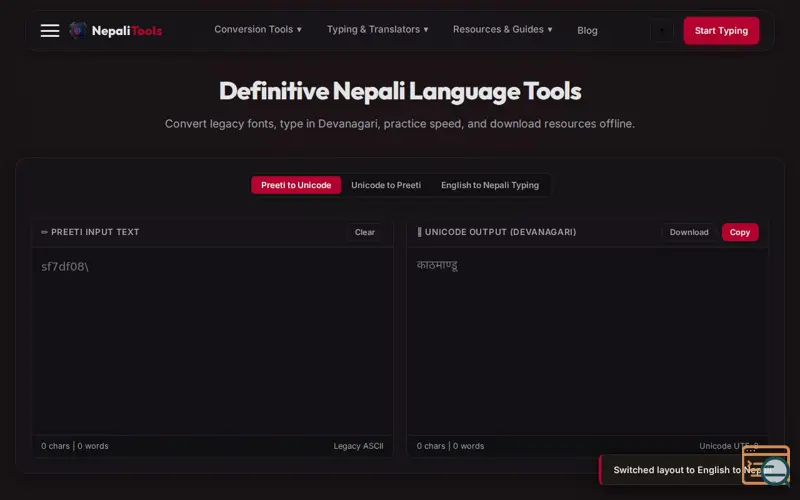Click the Convert legacy fonts subtitle text
800x500 pixels.
[399, 124]
